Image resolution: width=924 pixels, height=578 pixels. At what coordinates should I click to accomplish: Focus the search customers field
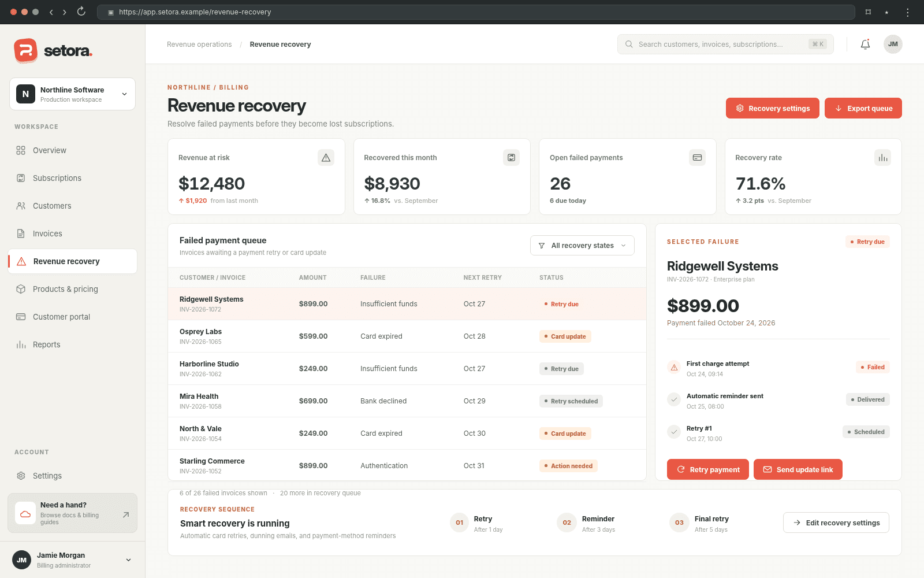(725, 45)
